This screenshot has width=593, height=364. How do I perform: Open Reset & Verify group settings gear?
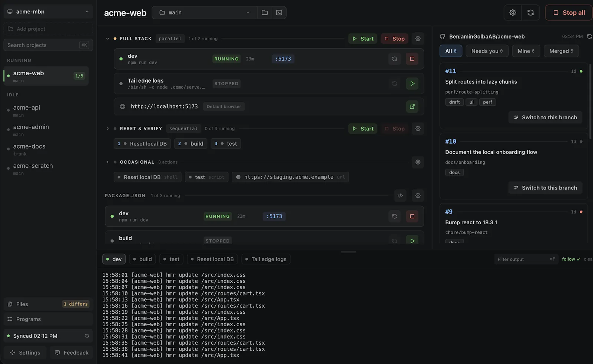(418, 129)
